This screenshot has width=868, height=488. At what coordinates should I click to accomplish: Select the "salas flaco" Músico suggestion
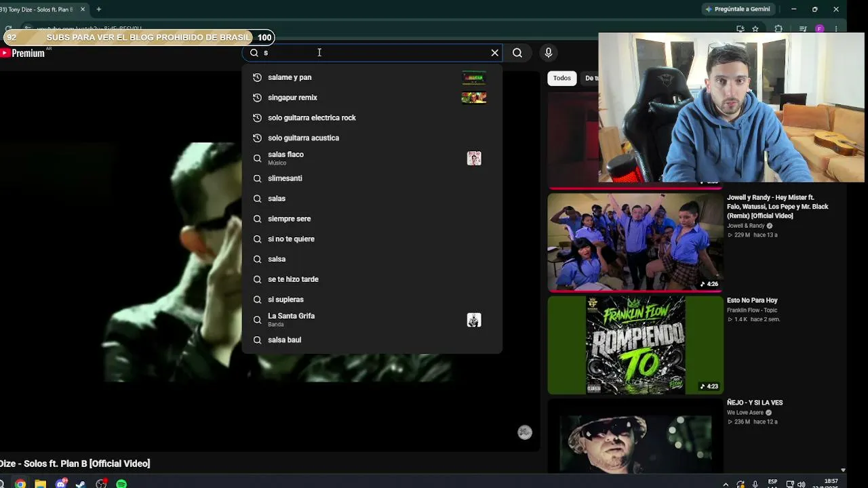[x=372, y=158]
